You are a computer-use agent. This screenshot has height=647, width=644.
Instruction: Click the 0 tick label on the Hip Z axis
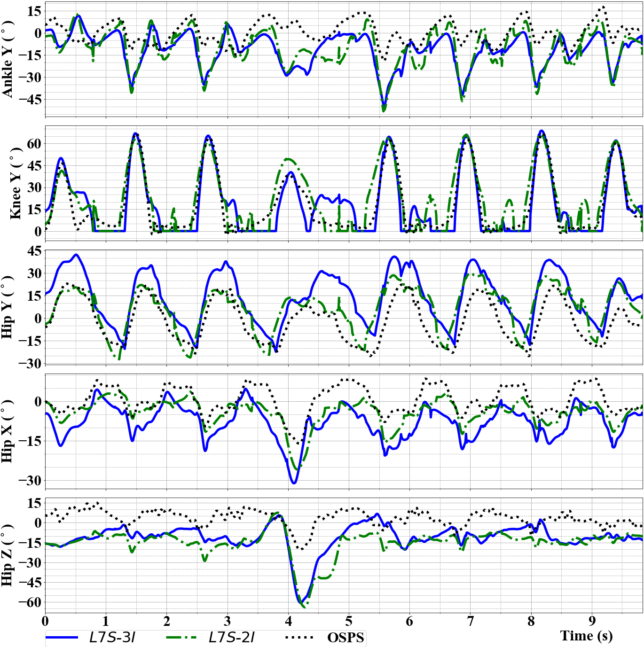[x=38, y=523]
